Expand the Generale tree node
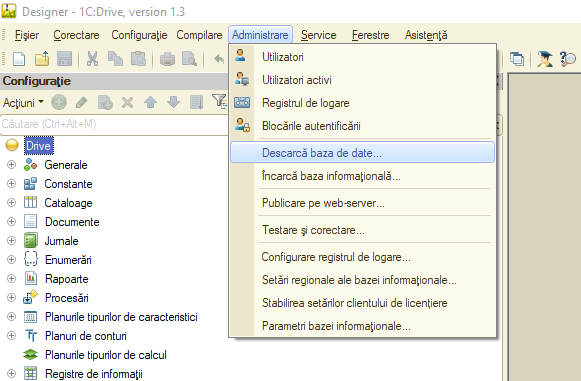 [x=11, y=165]
